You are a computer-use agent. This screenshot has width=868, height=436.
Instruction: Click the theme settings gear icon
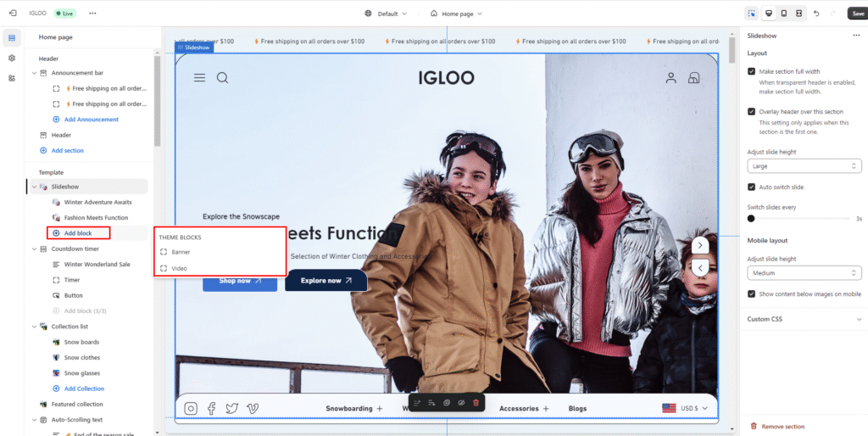(12, 58)
